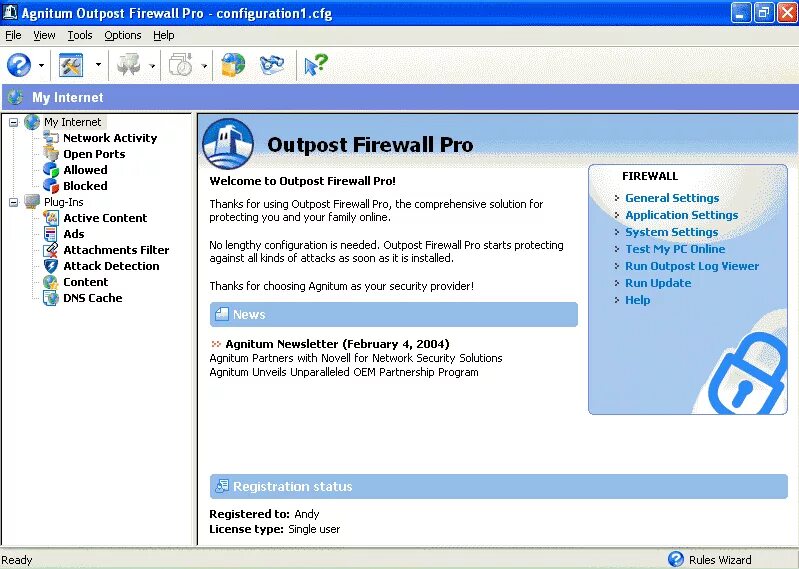The width and height of the screenshot is (799, 569).
Task: Open the Tools menu
Action: click(x=80, y=35)
